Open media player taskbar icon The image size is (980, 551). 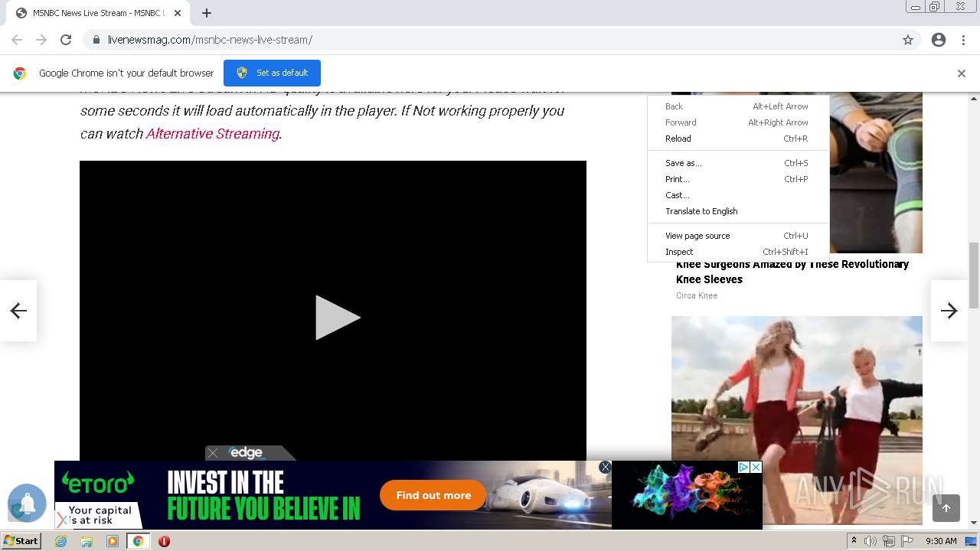[113, 541]
